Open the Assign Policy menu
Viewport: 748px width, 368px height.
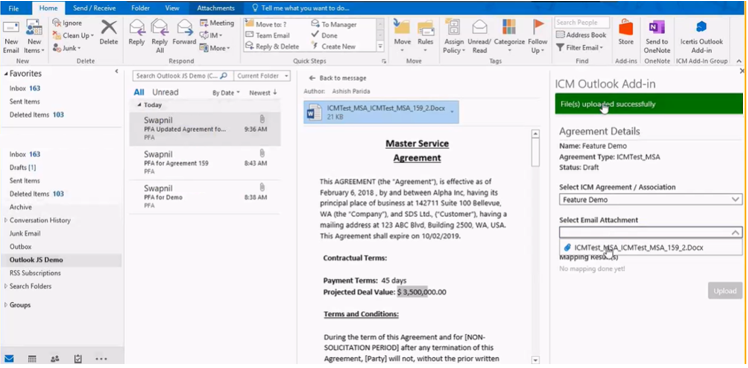pyautogui.click(x=454, y=36)
